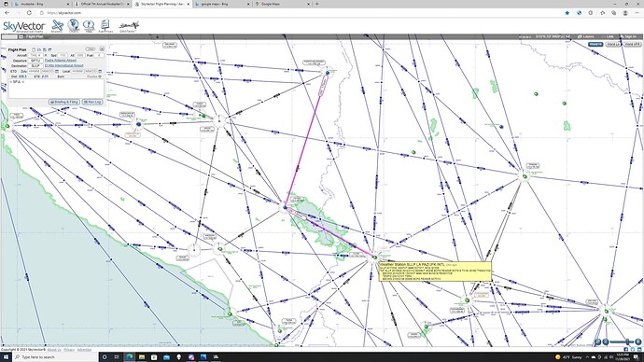
Task: Open the Charts globe icon
Action: pos(74,25)
